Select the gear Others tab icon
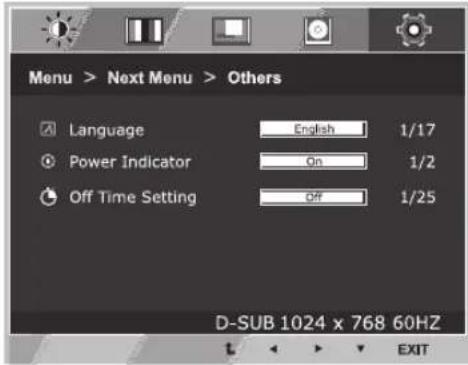 pos(414,30)
